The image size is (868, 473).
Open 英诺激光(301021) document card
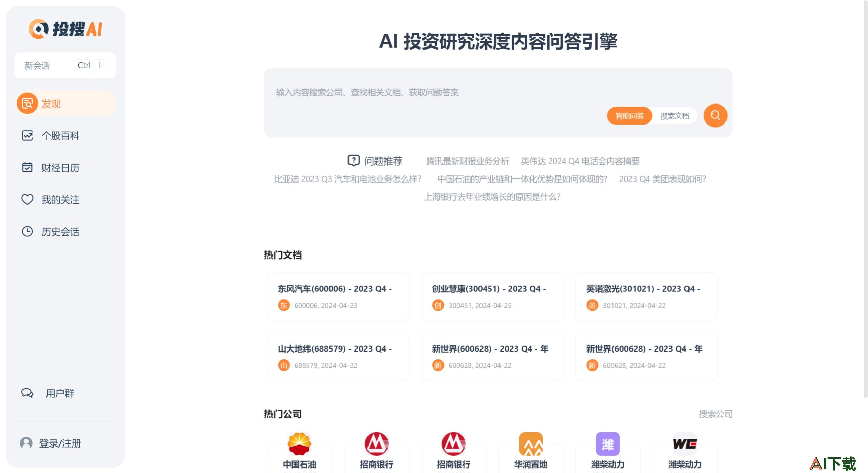pos(646,297)
